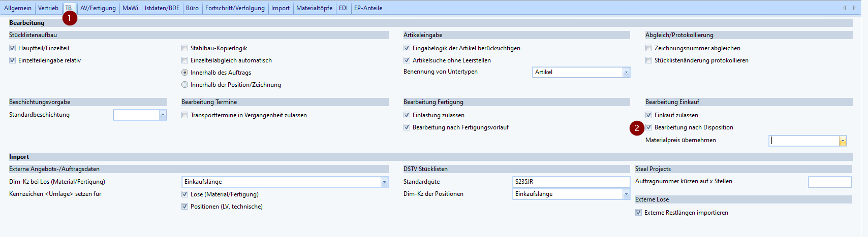Open Dim-Kz der Positionen dropdown

click(x=626, y=194)
